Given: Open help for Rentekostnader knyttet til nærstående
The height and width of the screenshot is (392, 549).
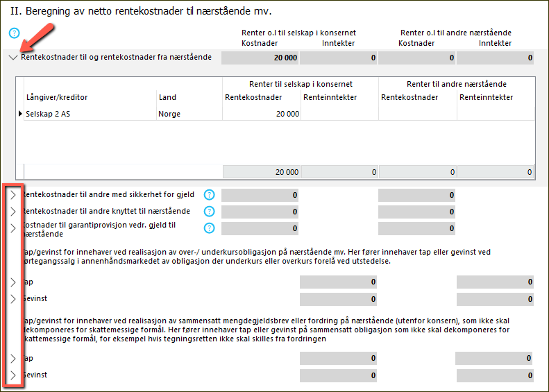Looking at the screenshot, I should click(209, 212).
